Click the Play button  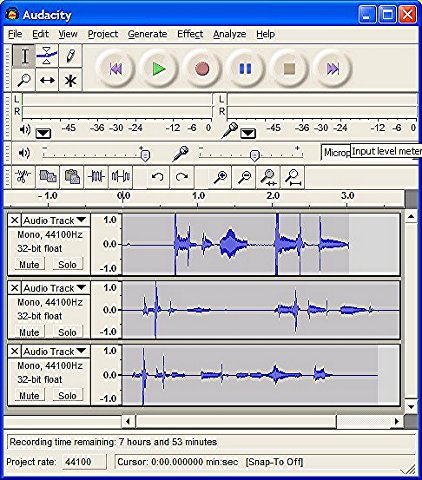pyautogui.click(x=159, y=69)
